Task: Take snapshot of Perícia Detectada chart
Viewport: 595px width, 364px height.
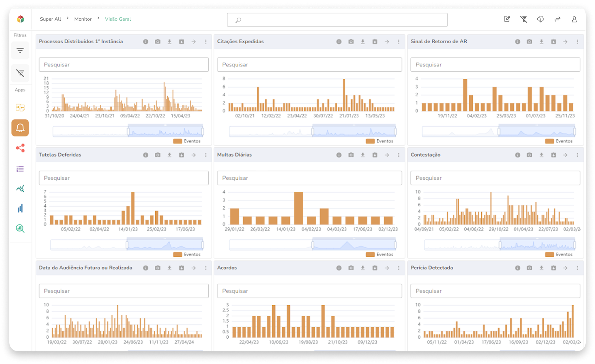Action: [529, 268]
